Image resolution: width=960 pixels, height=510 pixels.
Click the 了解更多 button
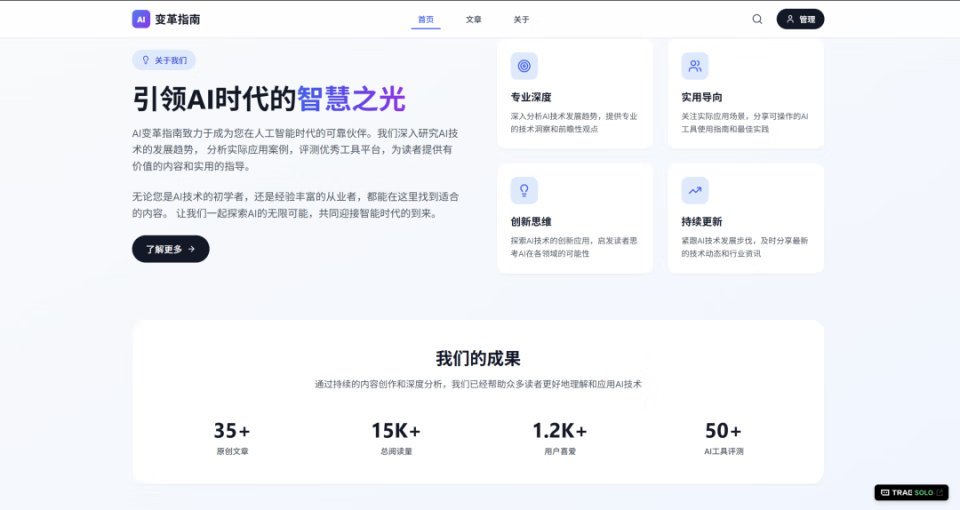pyautogui.click(x=170, y=249)
